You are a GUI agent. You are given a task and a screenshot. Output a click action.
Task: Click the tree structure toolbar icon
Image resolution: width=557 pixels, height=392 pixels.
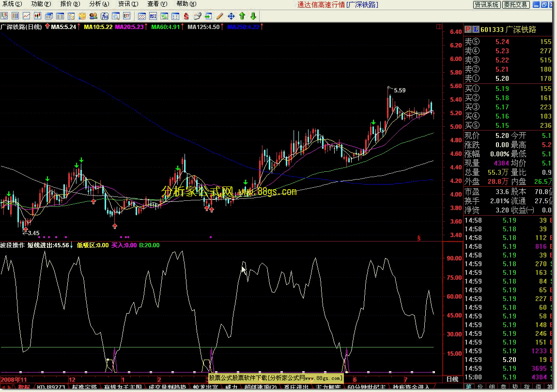click(x=71, y=16)
